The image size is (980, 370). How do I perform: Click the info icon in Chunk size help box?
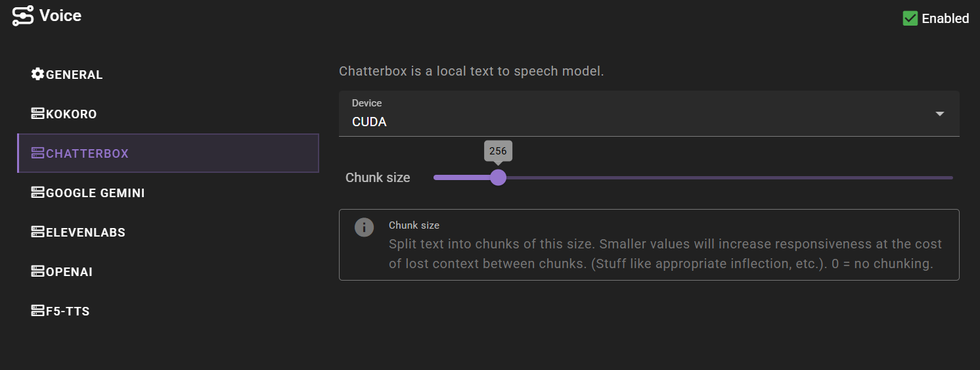(x=364, y=227)
